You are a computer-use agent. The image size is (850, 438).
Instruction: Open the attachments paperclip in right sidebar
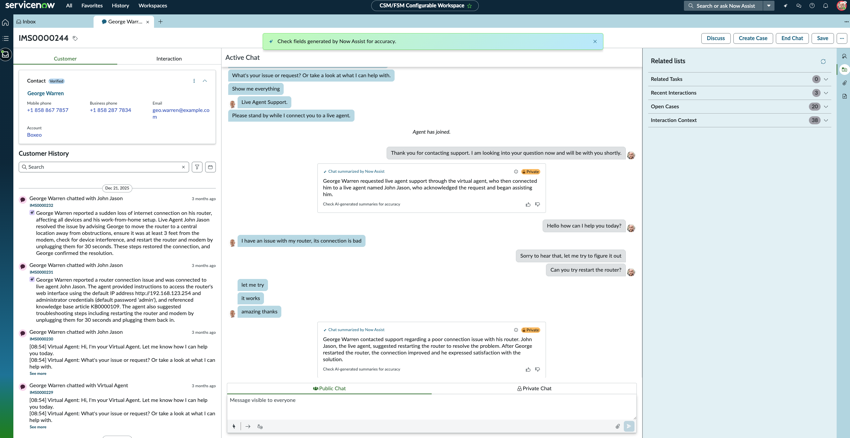click(844, 83)
